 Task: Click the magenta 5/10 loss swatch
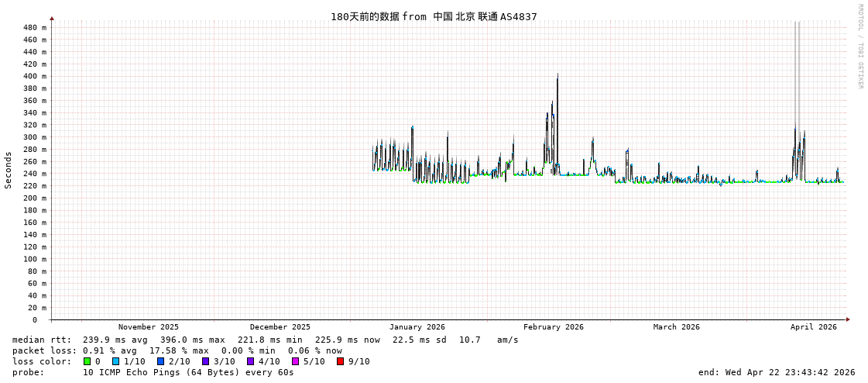coord(295,361)
